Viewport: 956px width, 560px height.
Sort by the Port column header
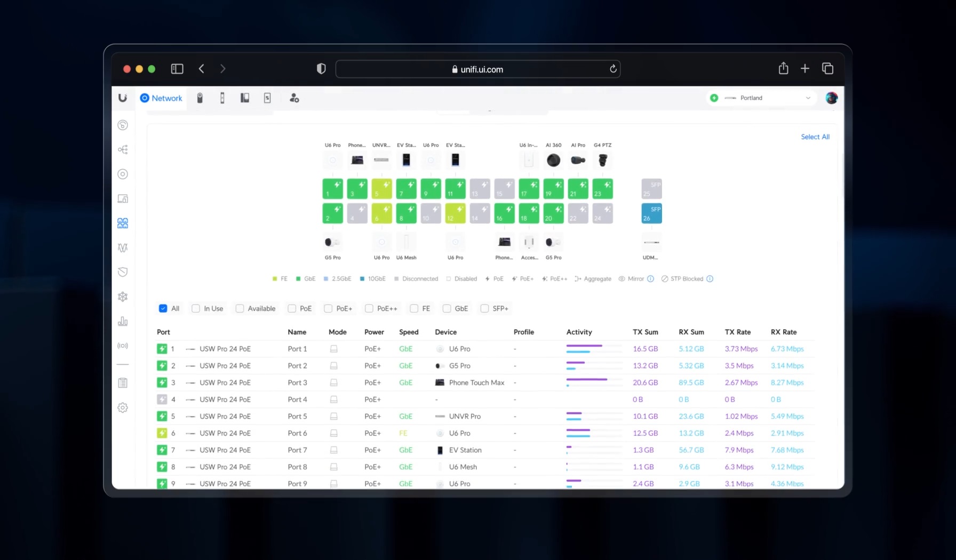[x=163, y=332]
